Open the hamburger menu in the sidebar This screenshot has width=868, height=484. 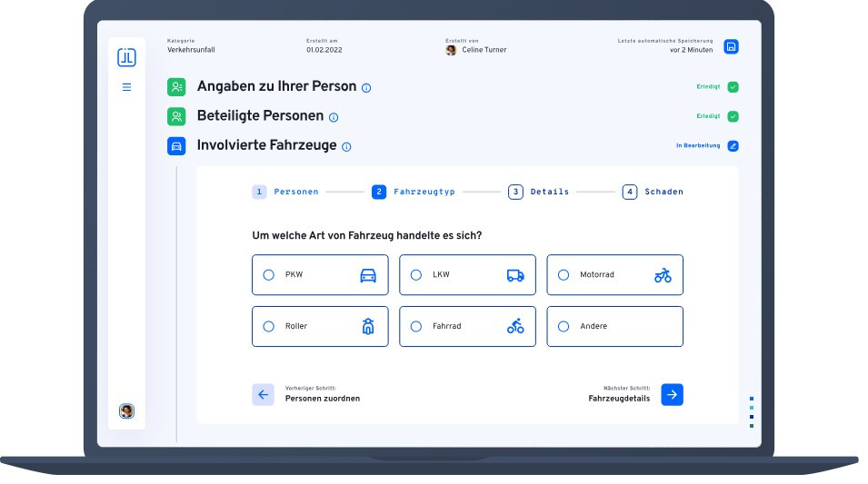(x=126, y=87)
